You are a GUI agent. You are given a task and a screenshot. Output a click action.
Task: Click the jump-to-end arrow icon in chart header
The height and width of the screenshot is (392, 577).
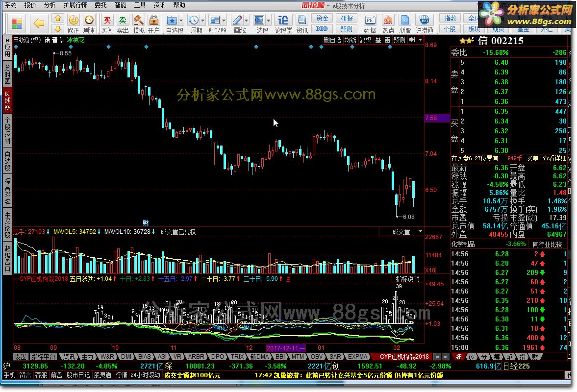click(412, 39)
